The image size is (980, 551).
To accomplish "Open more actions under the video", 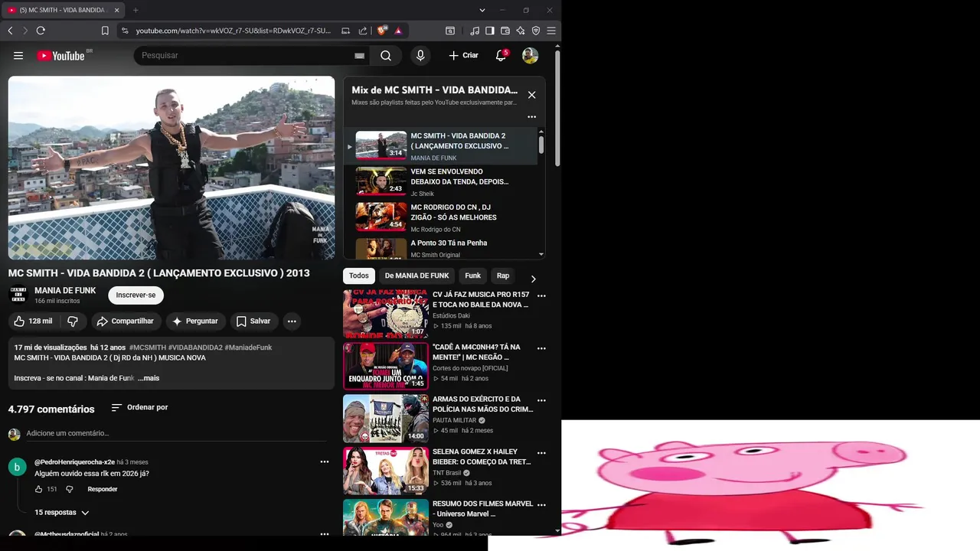I will 292,321.
